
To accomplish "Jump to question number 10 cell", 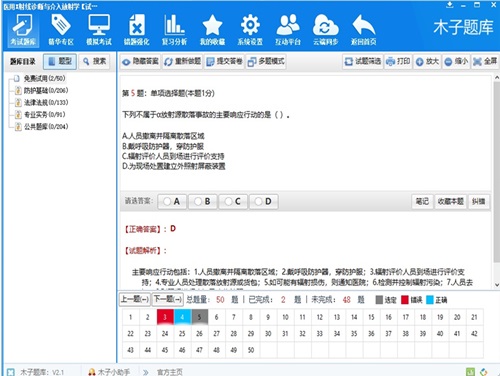I will point(285,317).
